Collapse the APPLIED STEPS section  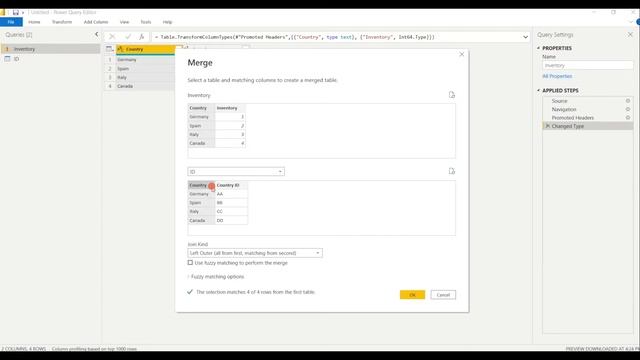pos(538,91)
